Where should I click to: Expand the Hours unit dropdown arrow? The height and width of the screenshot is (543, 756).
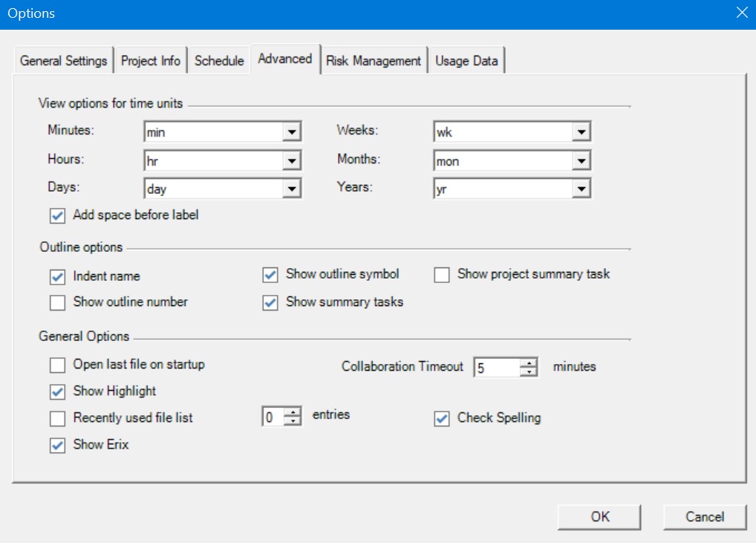[292, 161]
